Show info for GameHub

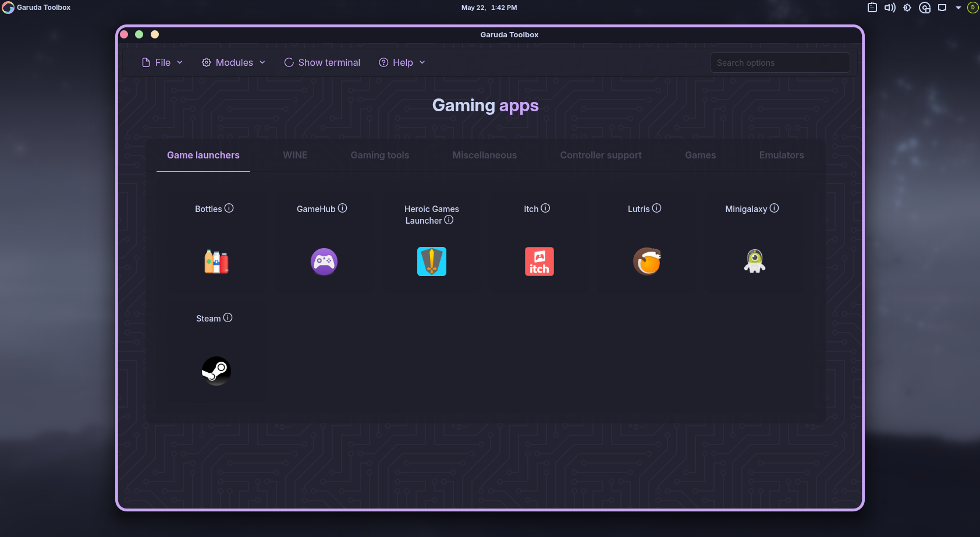pos(343,208)
